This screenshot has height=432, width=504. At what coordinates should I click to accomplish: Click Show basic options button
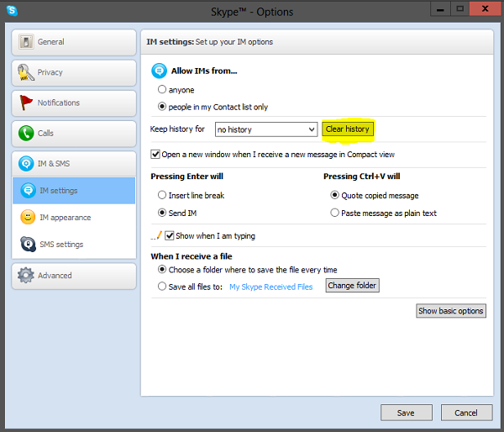tap(451, 311)
